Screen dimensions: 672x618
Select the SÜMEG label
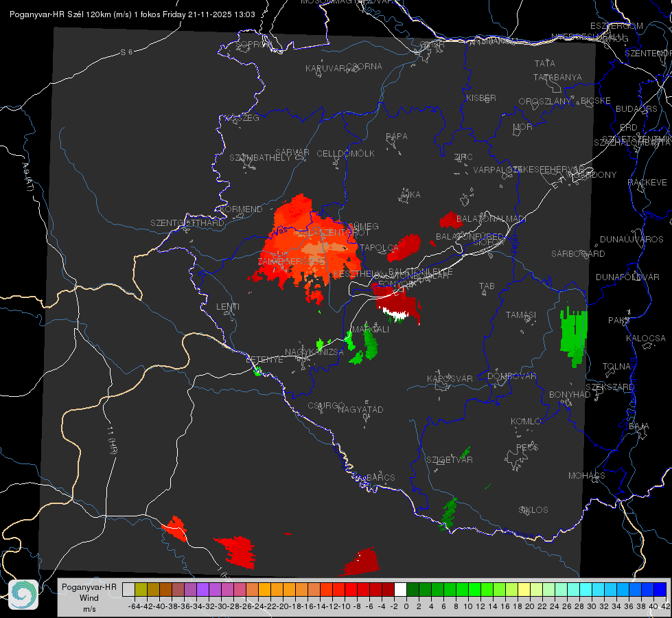363,227
